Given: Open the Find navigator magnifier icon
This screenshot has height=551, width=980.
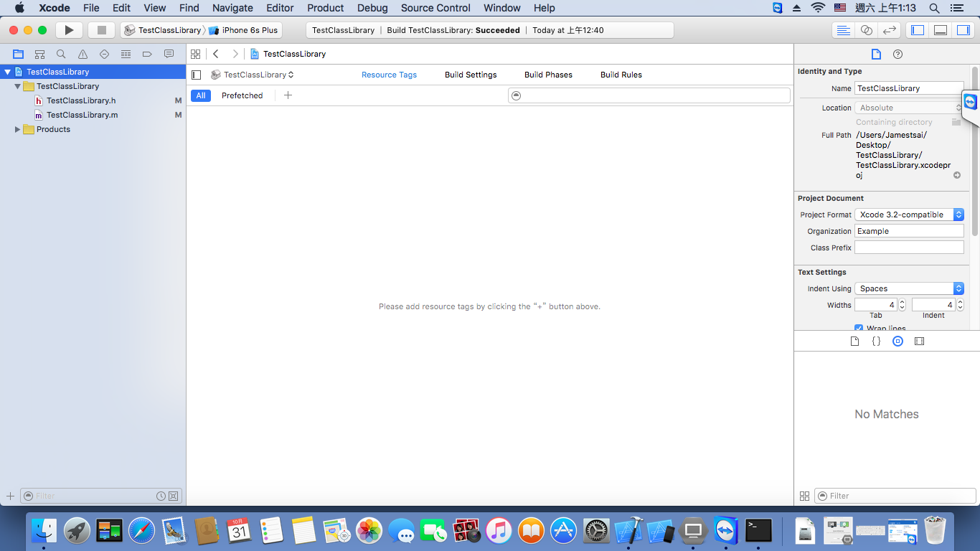Looking at the screenshot, I should coord(61,54).
